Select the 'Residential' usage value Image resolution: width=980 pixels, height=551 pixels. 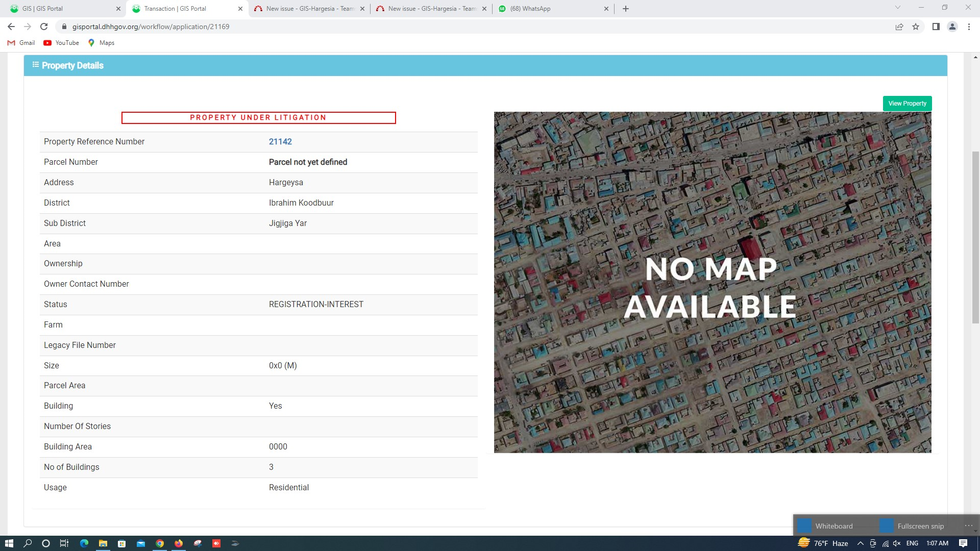pyautogui.click(x=289, y=488)
